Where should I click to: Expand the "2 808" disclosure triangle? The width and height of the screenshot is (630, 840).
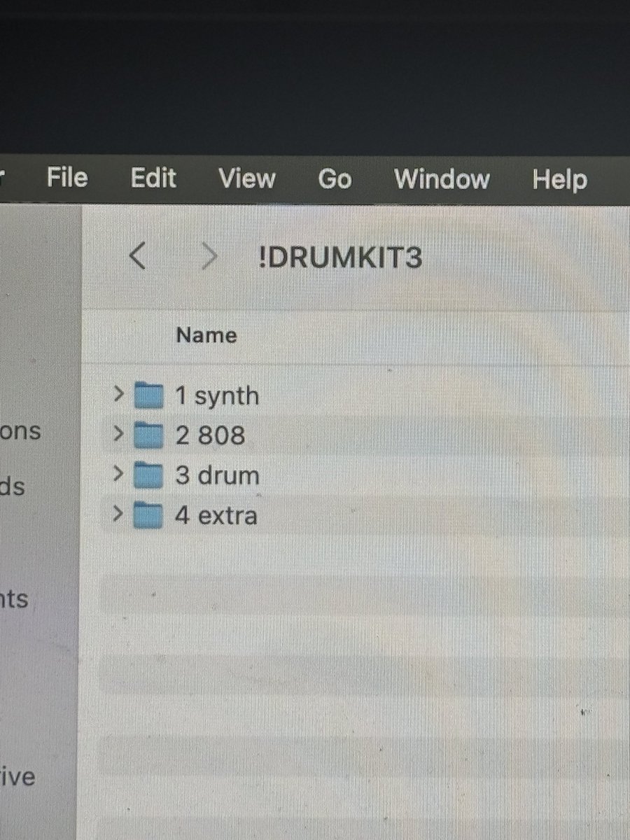tap(119, 435)
